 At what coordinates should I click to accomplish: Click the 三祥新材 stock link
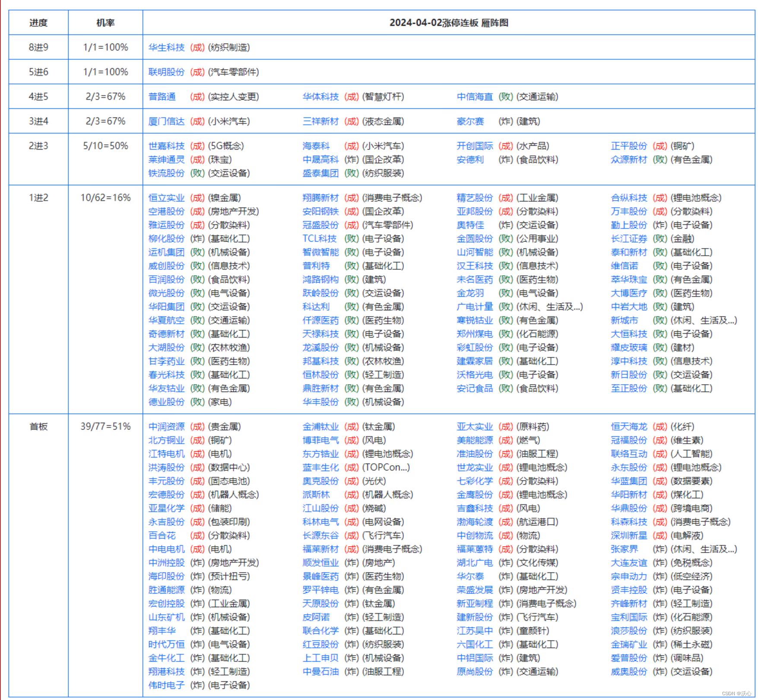(320, 121)
